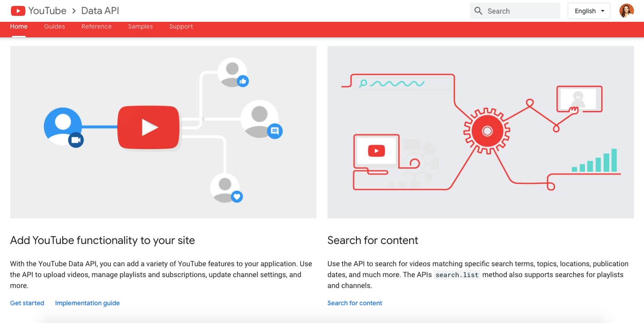Click the teal bar chart graphic
This screenshot has width=644, height=323.
pyautogui.click(x=595, y=161)
